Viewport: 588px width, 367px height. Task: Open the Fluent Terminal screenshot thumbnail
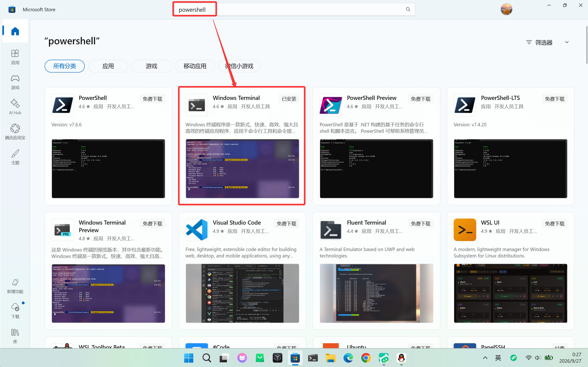pos(376,293)
